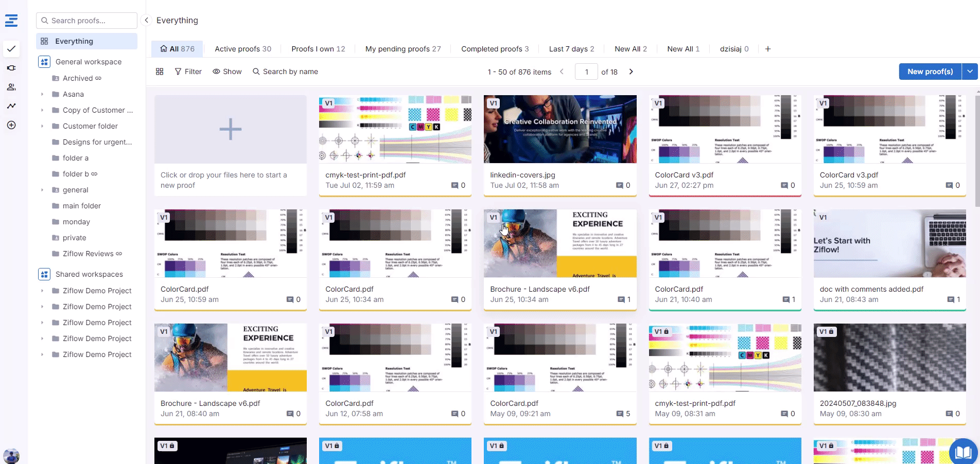Go to next page arrow
Image resolution: width=980 pixels, height=464 pixels.
coord(631,72)
